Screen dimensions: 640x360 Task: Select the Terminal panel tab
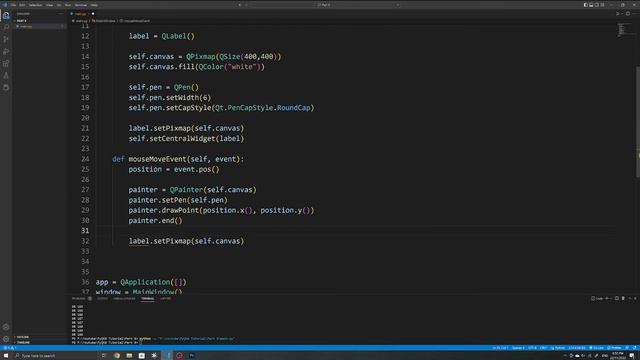point(148,298)
